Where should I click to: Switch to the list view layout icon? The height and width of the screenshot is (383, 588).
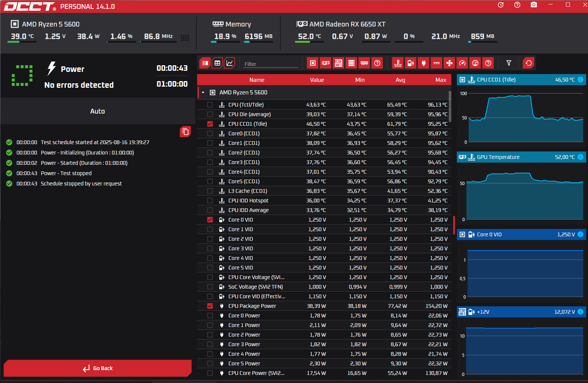[x=205, y=63]
